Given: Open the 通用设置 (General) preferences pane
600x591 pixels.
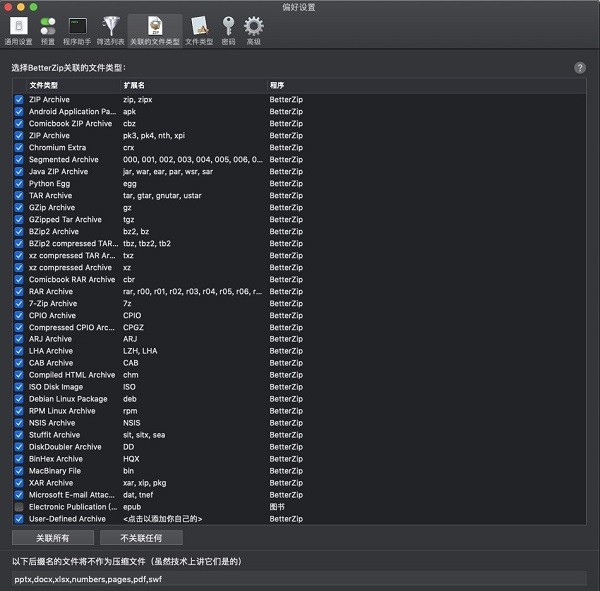Looking at the screenshot, I should pos(18,30).
